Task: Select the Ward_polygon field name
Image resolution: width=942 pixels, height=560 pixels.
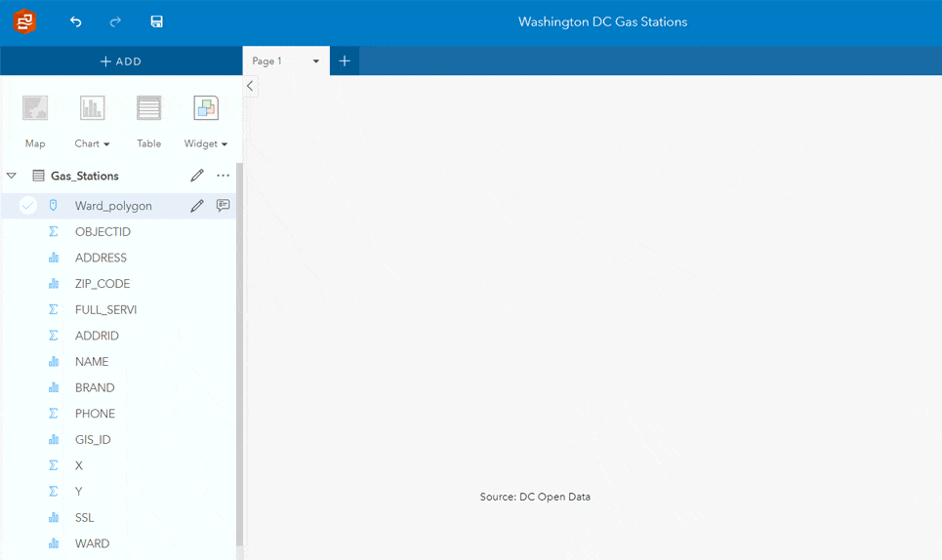Action: point(113,206)
